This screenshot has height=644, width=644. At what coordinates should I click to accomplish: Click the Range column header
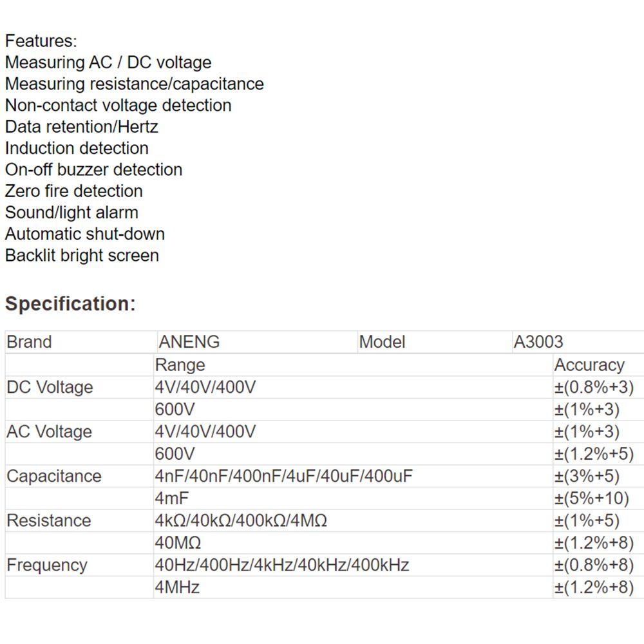tap(180, 365)
